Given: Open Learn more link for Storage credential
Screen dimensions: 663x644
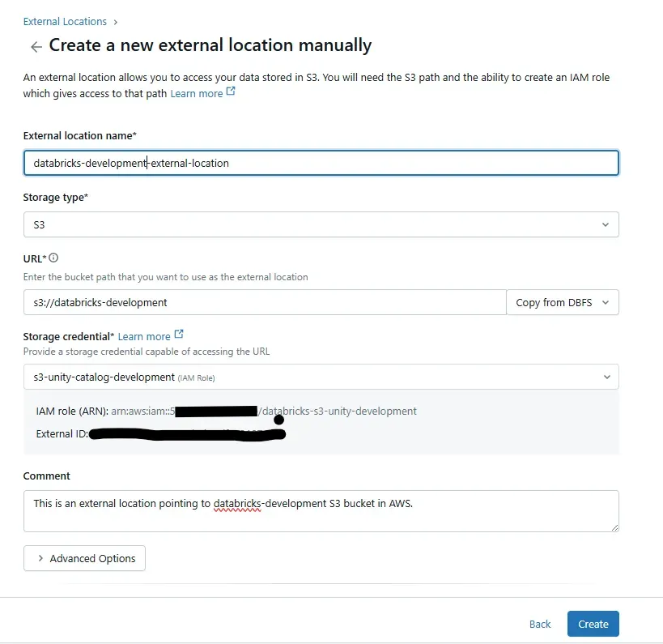Looking at the screenshot, I should click(x=144, y=336).
